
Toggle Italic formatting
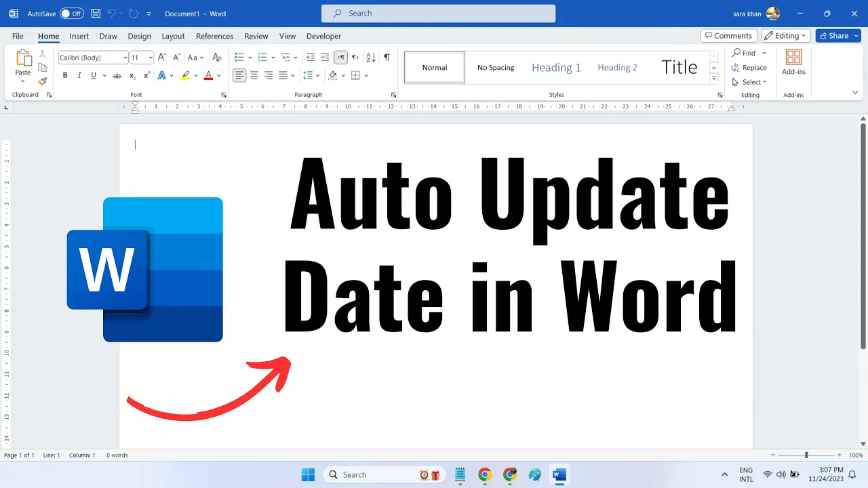tap(79, 75)
